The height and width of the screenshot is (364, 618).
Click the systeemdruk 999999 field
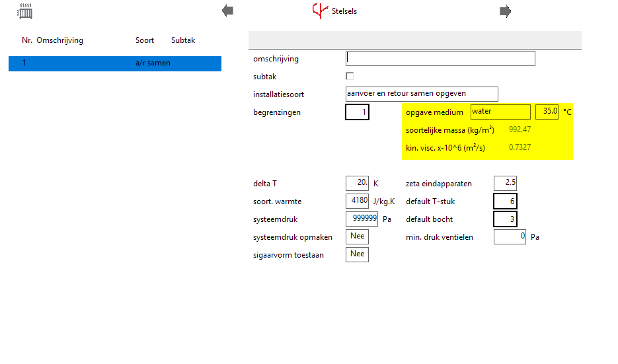[x=362, y=219]
